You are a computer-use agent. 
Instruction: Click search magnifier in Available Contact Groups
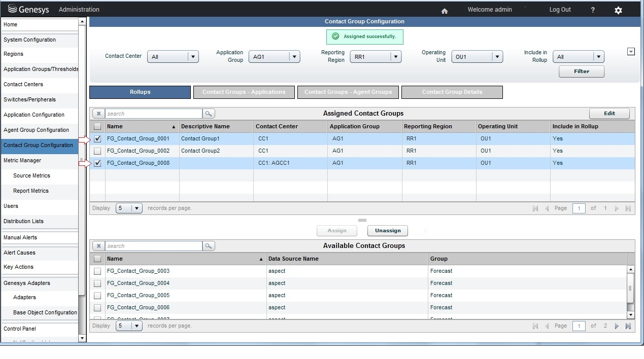pos(209,246)
